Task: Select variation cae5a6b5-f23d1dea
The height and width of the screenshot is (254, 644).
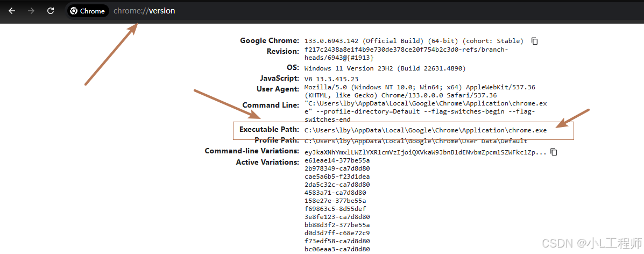Action: 337,177
